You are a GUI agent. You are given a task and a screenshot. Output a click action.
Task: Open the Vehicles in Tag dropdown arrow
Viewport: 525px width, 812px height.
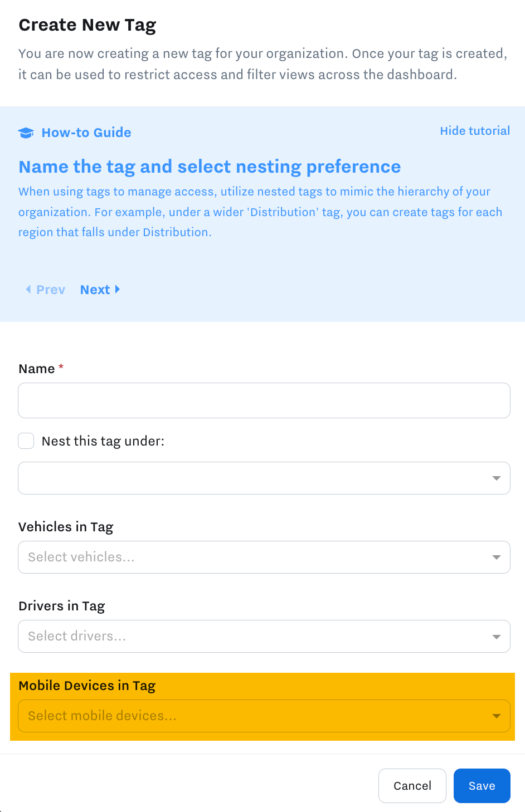[496, 557]
